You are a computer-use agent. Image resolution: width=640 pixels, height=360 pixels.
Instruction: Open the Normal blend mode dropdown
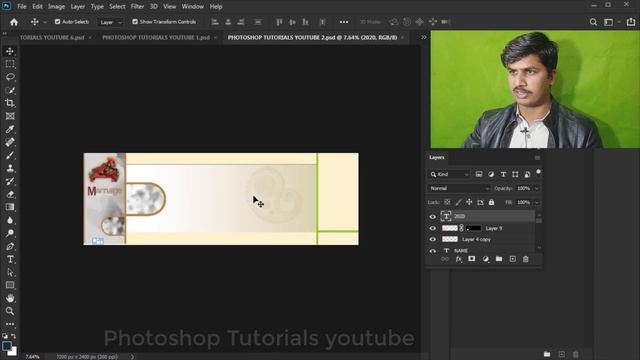459,189
